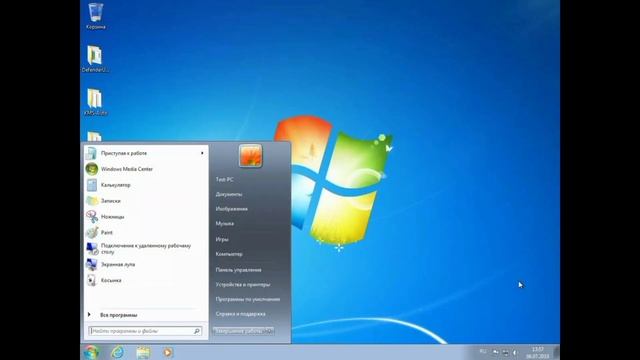640x360 pixels.
Task: Click the Косынка solitaire card icon
Action: tap(92, 280)
